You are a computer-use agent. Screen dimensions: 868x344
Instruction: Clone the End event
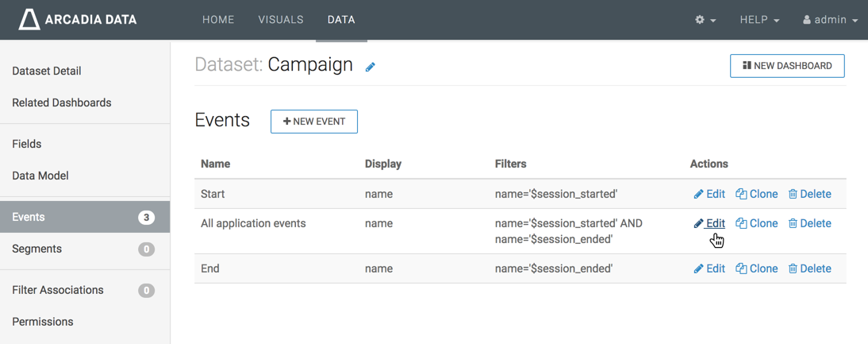[x=756, y=269]
